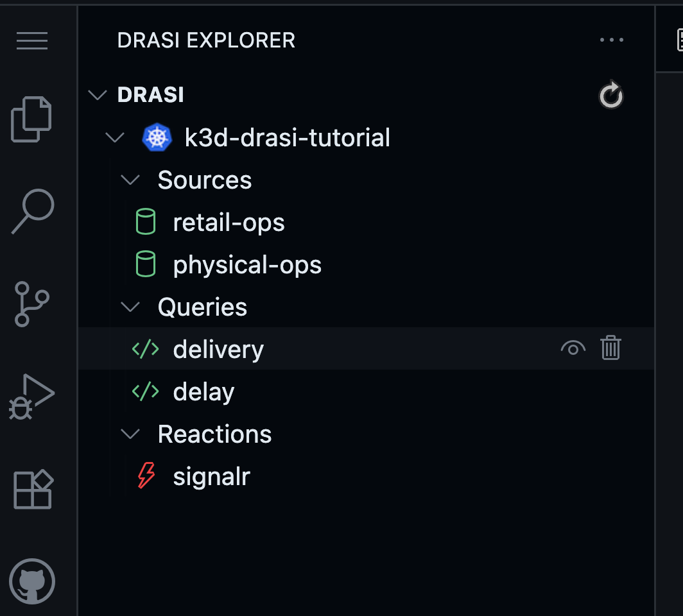
Task: Collapse the Sources group
Action: (x=130, y=180)
